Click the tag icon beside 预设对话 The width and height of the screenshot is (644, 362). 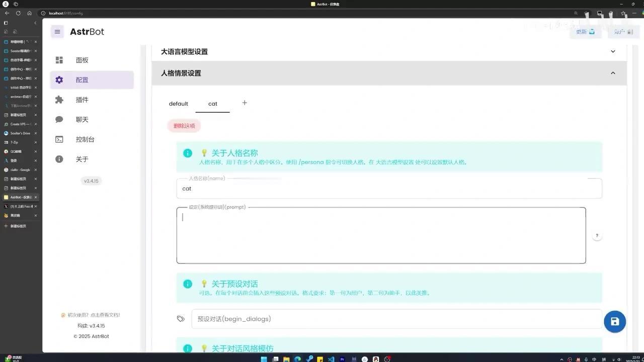(x=181, y=319)
